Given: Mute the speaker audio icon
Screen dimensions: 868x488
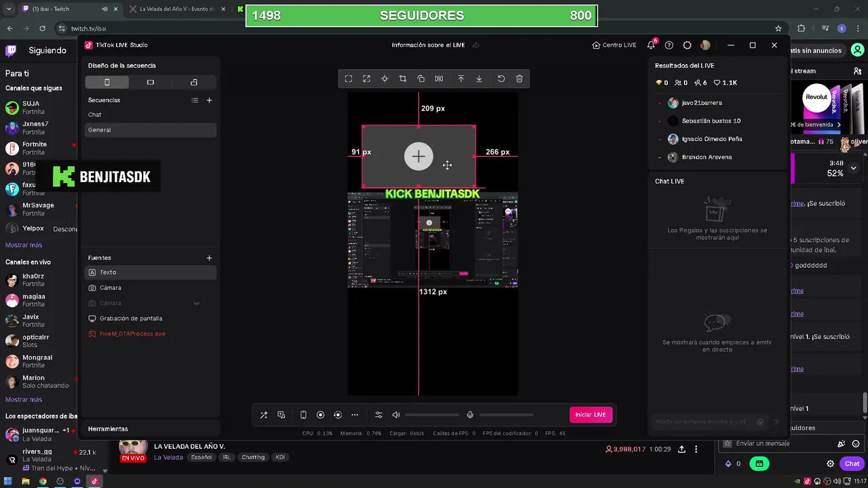Looking at the screenshot, I should 396,415.
